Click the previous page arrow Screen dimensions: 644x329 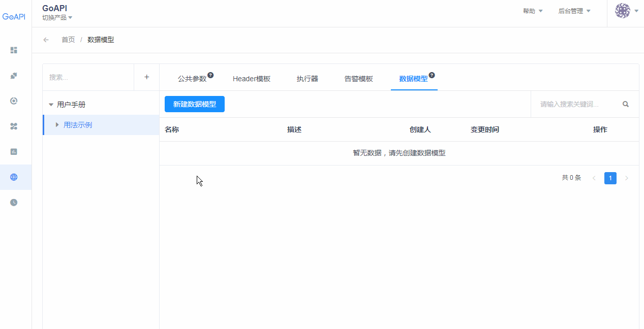click(594, 178)
